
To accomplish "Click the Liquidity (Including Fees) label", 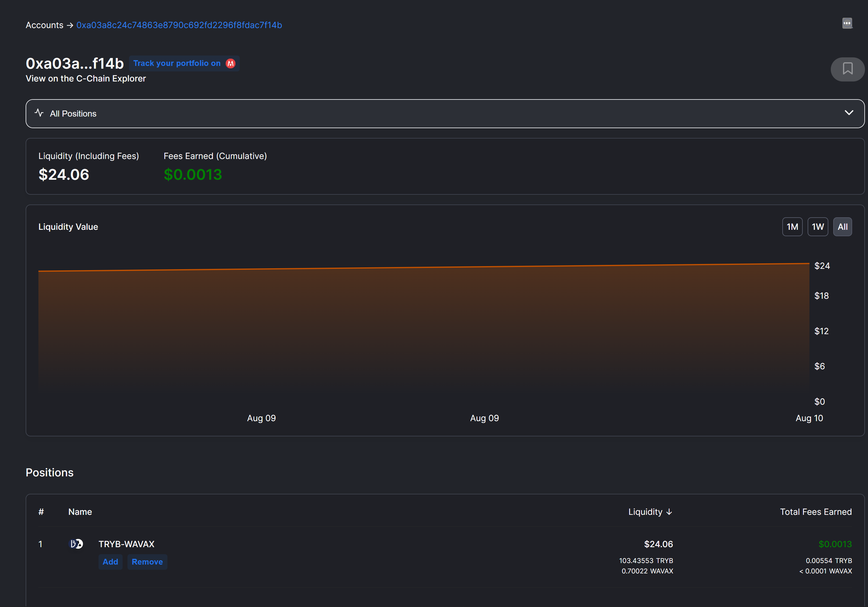I will [x=89, y=156].
